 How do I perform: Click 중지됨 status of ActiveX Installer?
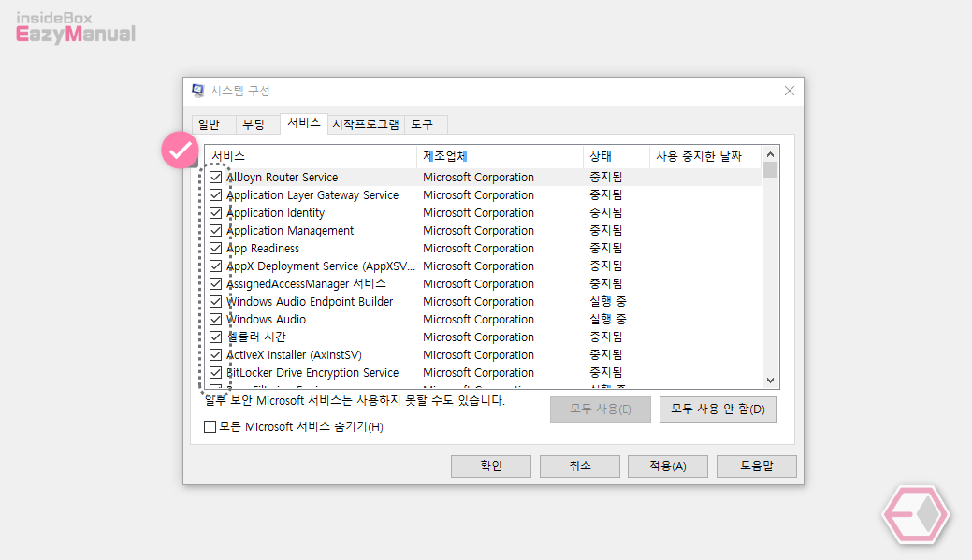click(605, 355)
